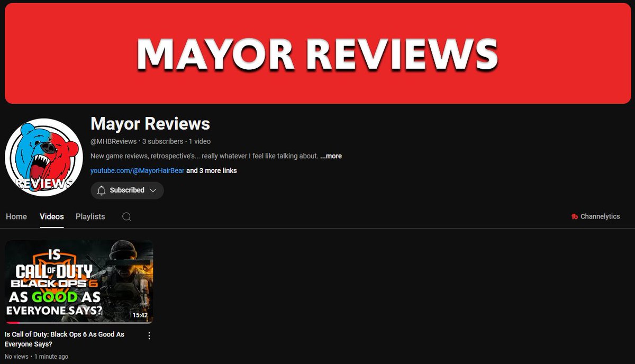Select the Videos tab
The width and height of the screenshot is (635, 364).
pyautogui.click(x=52, y=217)
